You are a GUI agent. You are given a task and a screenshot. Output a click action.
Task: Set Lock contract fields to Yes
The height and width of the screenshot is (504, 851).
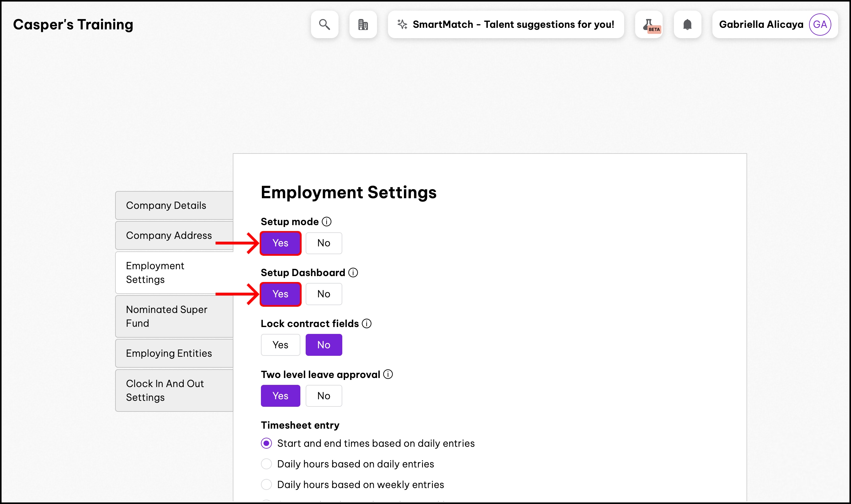[x=280, y=345]
